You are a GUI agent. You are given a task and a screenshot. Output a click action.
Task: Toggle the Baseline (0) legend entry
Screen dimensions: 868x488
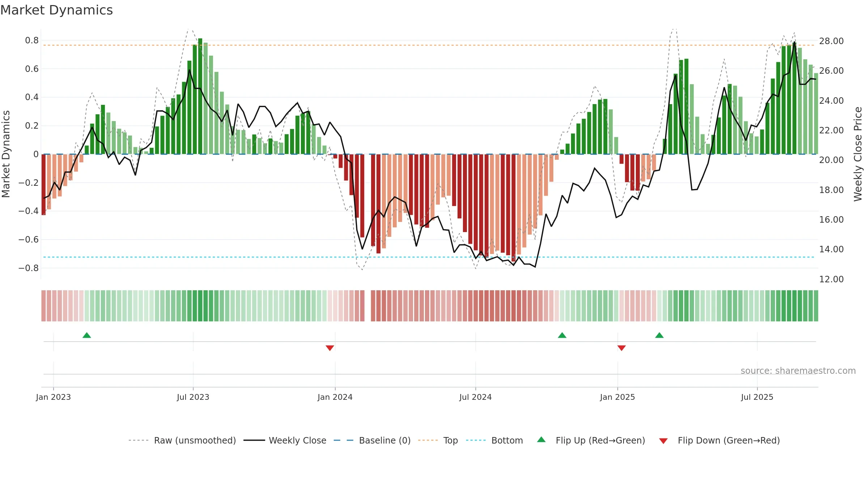[372, 440]
